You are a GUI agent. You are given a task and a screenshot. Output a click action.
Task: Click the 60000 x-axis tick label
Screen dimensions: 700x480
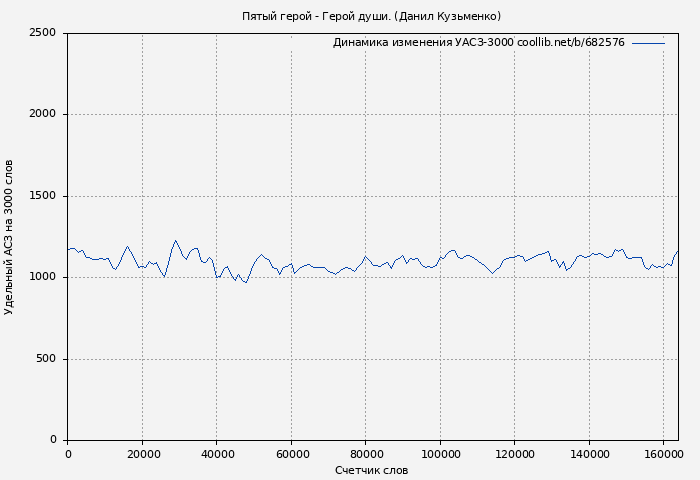coord(291,455)
